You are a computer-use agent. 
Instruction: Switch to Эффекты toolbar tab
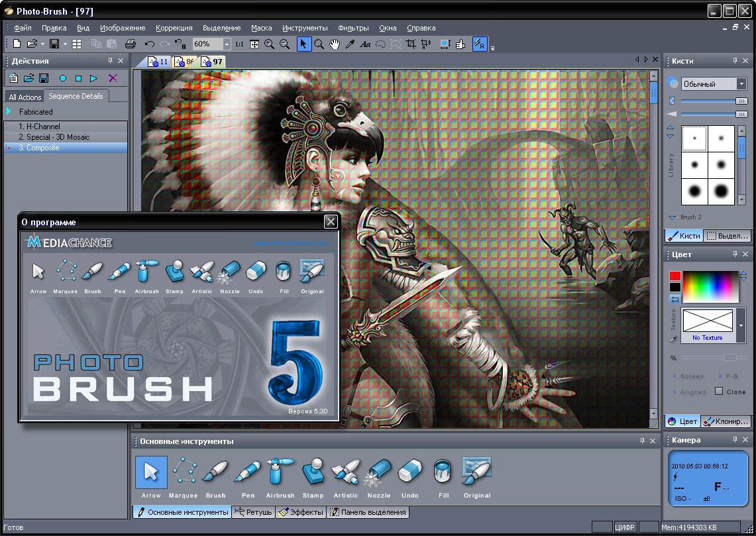301,512
